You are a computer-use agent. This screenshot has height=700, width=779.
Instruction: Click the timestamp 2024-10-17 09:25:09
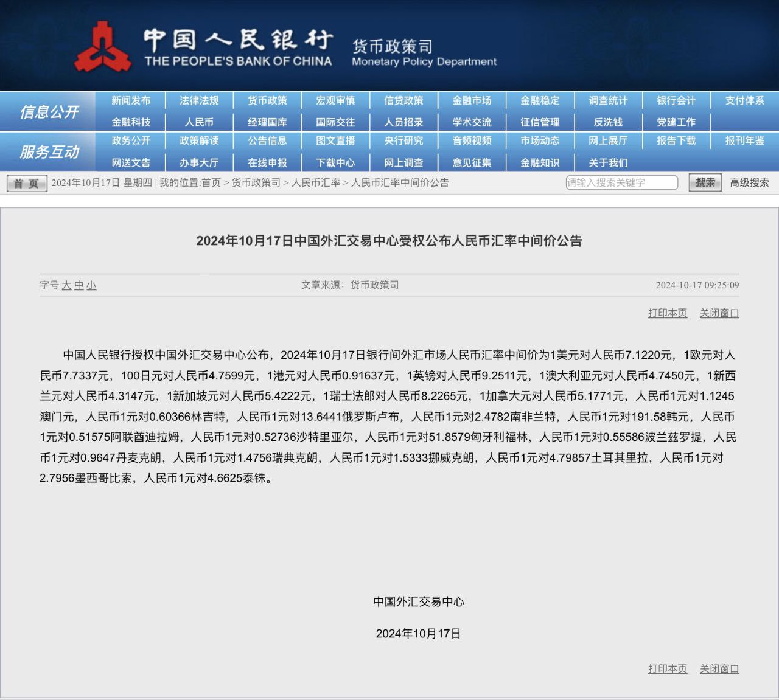[697, 285]
